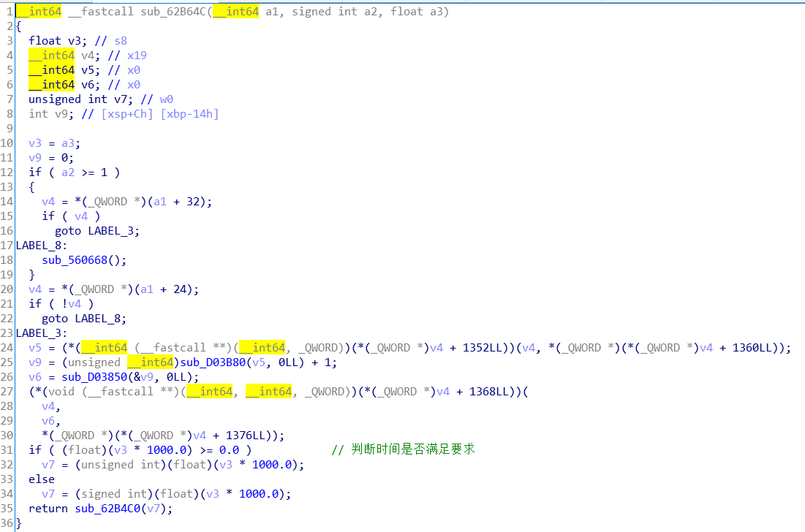Click line number 24 in the margin
The width and height of the screenshot is (805, 532).
[8, 347]
